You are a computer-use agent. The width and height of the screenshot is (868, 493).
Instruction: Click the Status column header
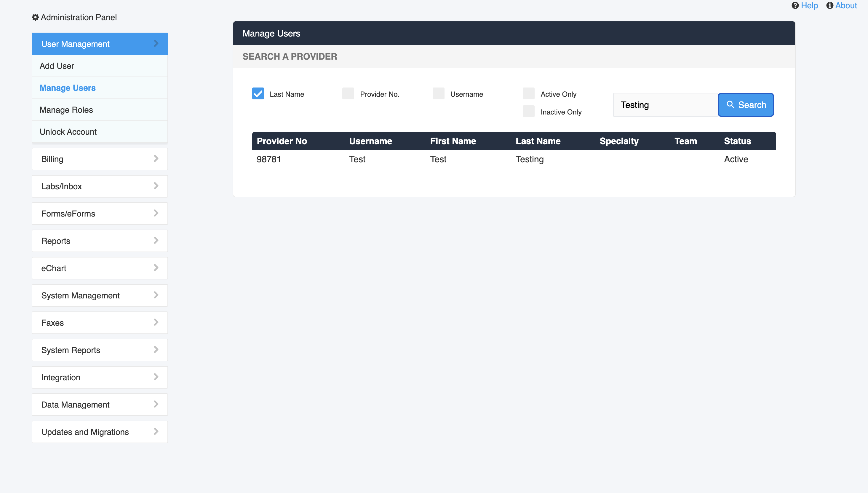pos(737,141)
